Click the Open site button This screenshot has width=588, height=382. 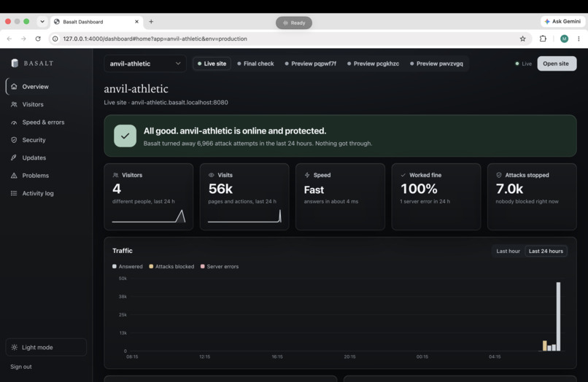click(557, 63)
